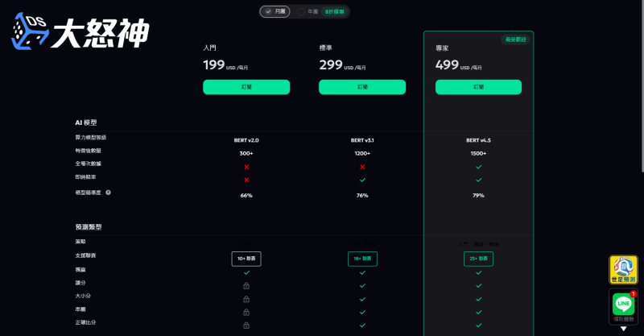Click the lock icon for 正確比分 in 入門 column
Viewport: 644px width, 336px height.
246,325
